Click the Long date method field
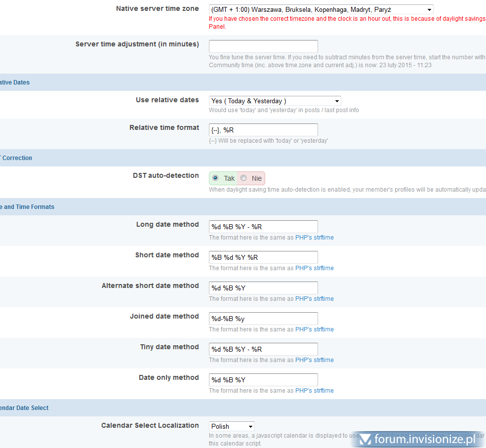The height and width of the screenshot is (448, 486). coord(263,227)
